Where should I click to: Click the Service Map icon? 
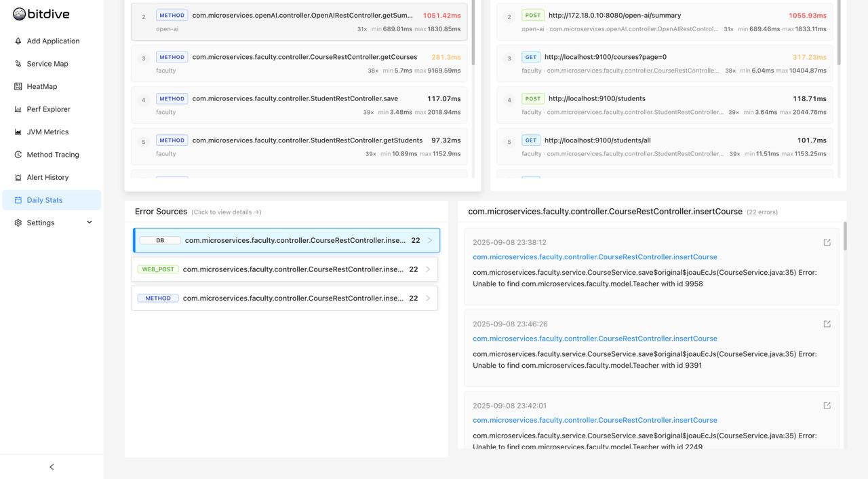[18, 64]
